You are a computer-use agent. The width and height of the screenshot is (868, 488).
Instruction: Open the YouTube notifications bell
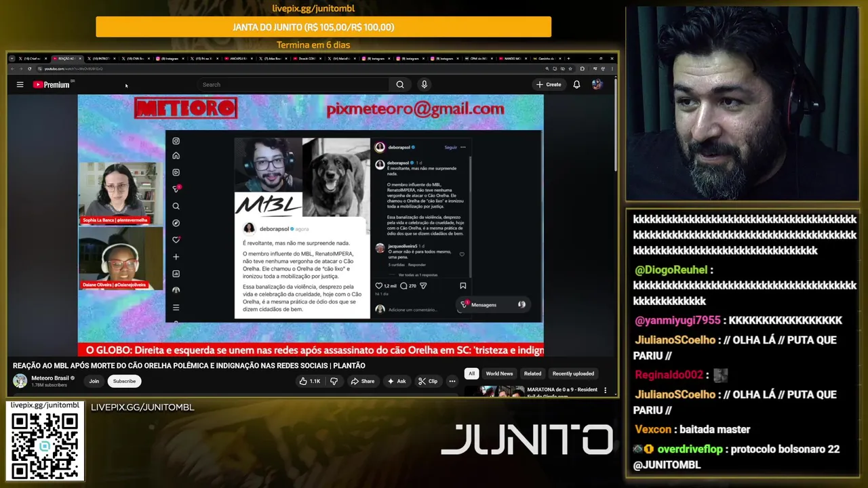(x=576, y=85)
